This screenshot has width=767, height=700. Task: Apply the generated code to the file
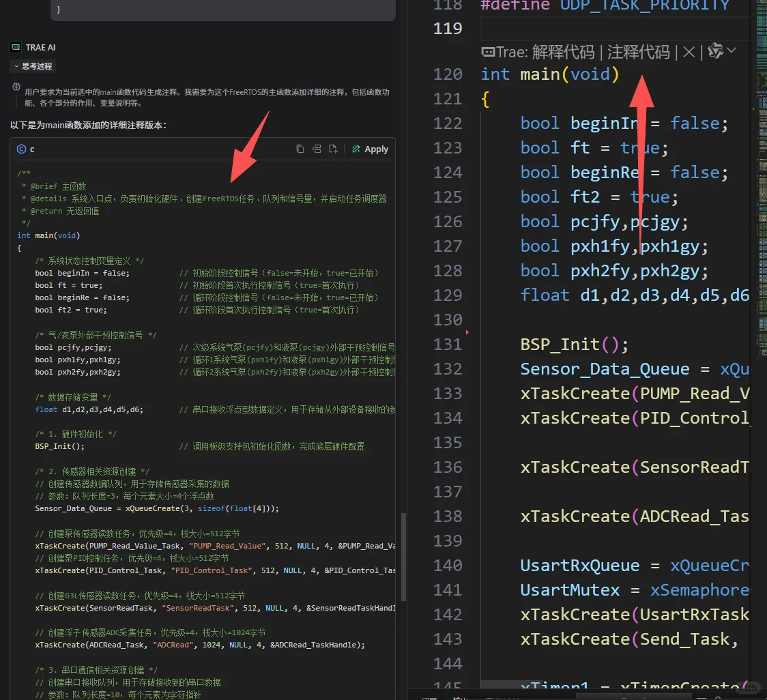coord(370,149)
